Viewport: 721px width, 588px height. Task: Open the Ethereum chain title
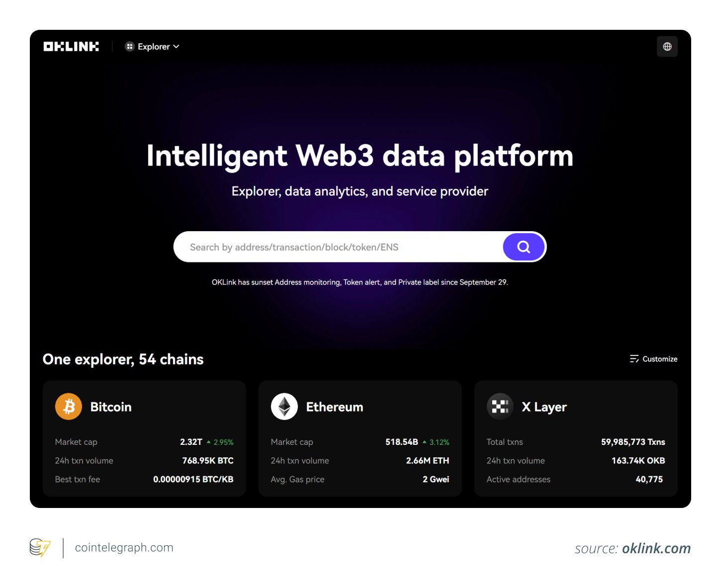point(335,407)
